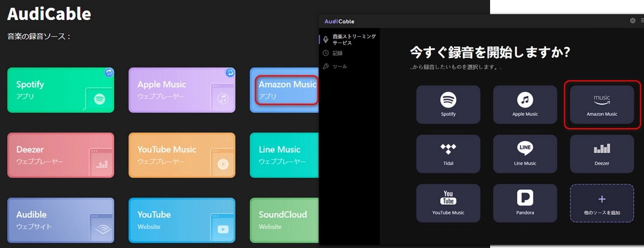Select the Line Music tile in the AudiCable window

tap(525, 154)
